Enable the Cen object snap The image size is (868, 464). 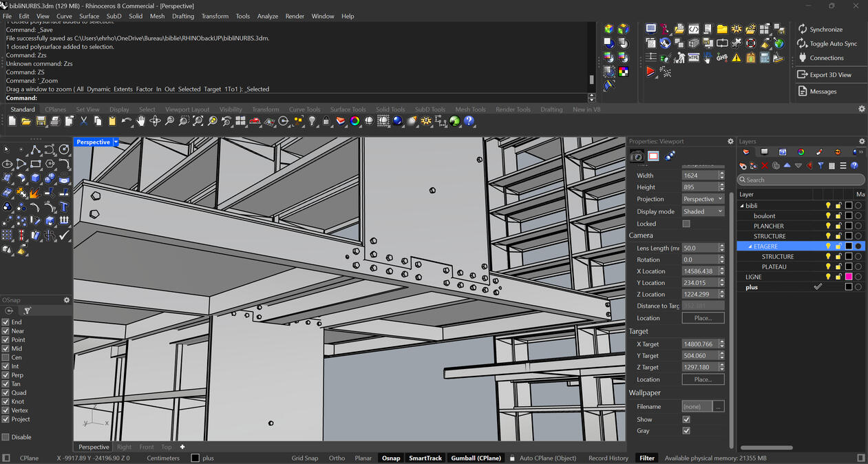[6, 357]
